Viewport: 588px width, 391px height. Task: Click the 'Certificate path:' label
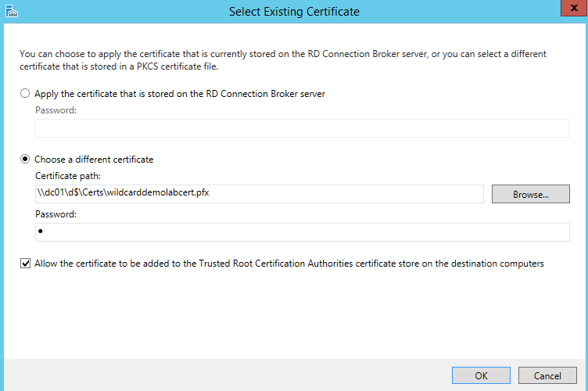(68, 177)
